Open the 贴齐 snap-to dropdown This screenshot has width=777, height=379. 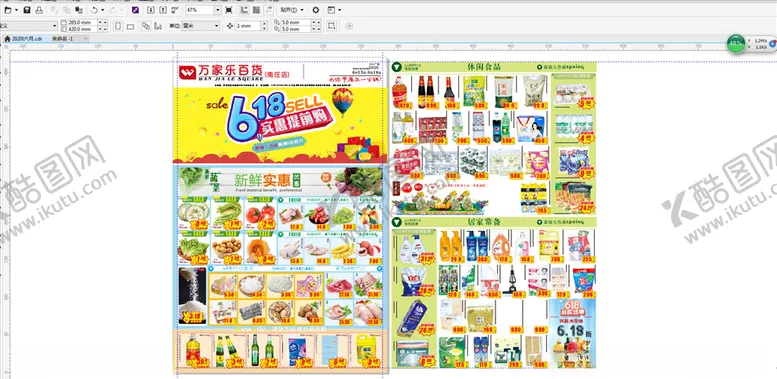(292, 10)
